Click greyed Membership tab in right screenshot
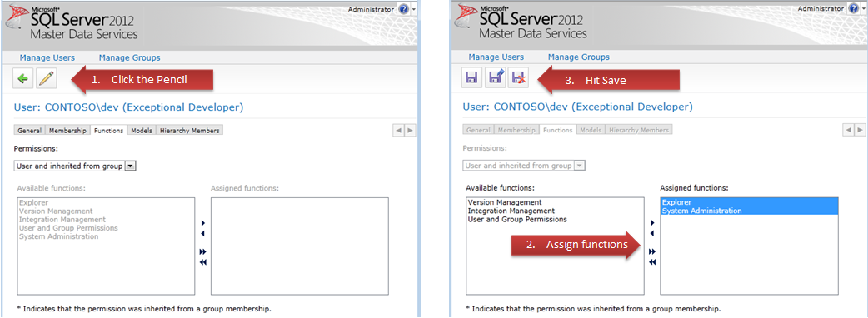 tap(516, 130)
